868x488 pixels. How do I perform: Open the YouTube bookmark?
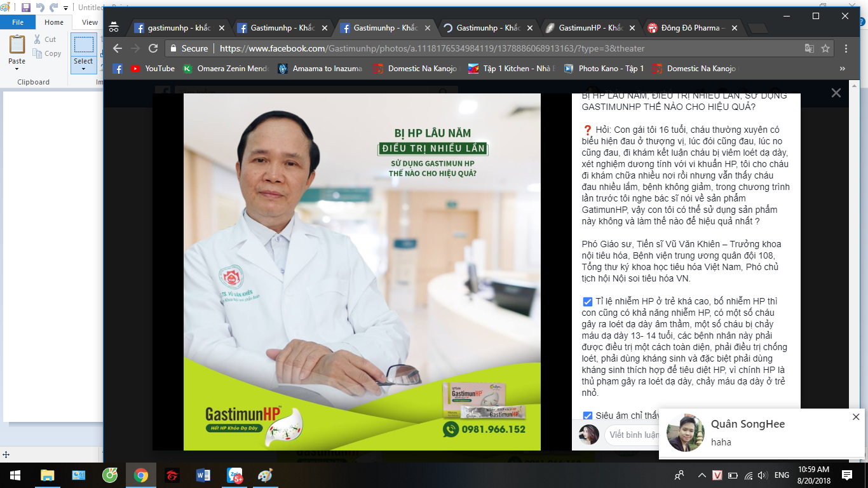[153, 69]
